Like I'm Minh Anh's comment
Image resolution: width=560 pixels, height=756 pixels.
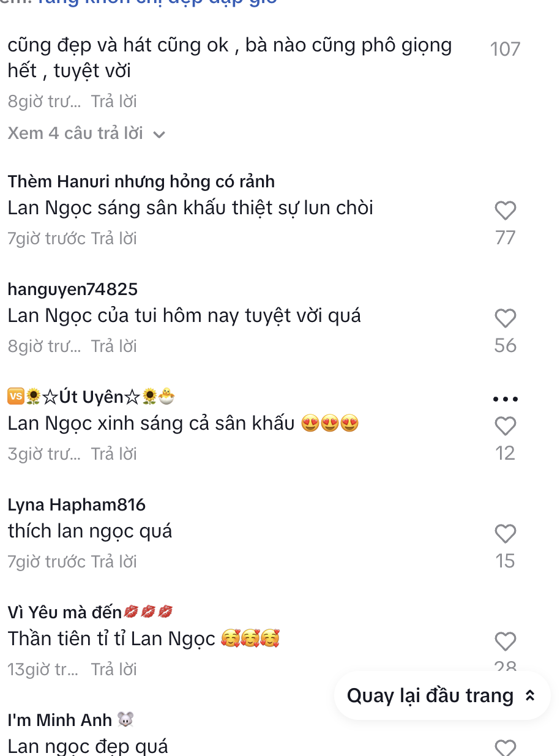click(505, 747)
